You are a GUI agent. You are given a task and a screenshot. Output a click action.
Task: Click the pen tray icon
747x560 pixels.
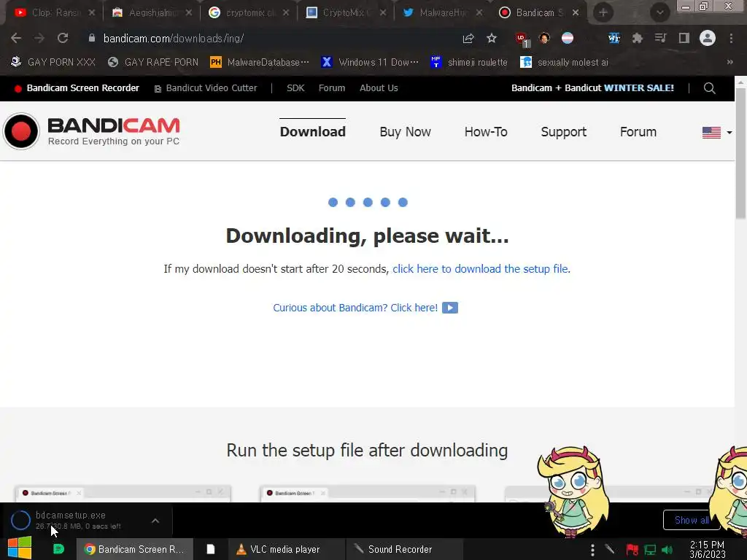(x=609, y=550)
